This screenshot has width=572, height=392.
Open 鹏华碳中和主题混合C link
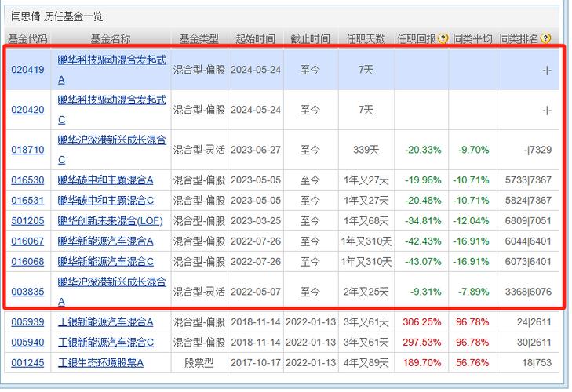[105, 201]
